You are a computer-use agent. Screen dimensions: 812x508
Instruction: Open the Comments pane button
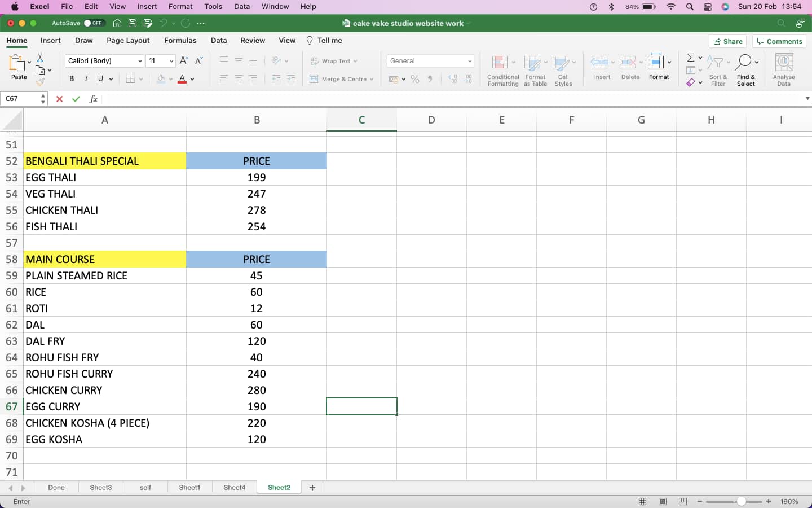(779, 41)
